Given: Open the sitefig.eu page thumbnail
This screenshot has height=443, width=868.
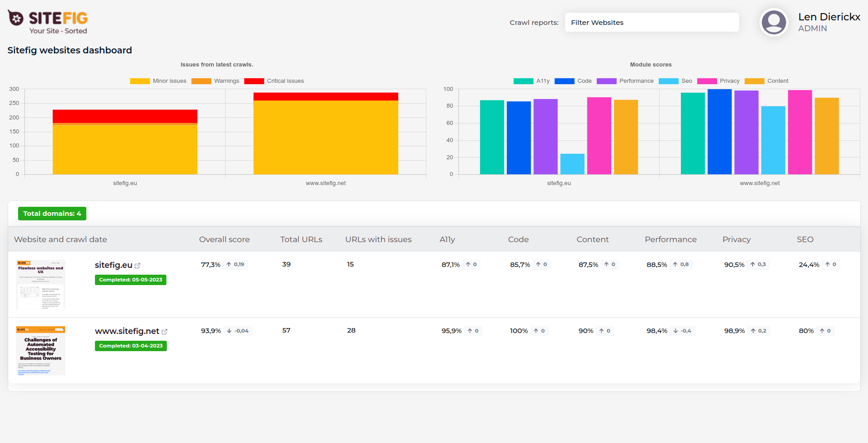Looking at the screenshot, I should pos(41,285).
